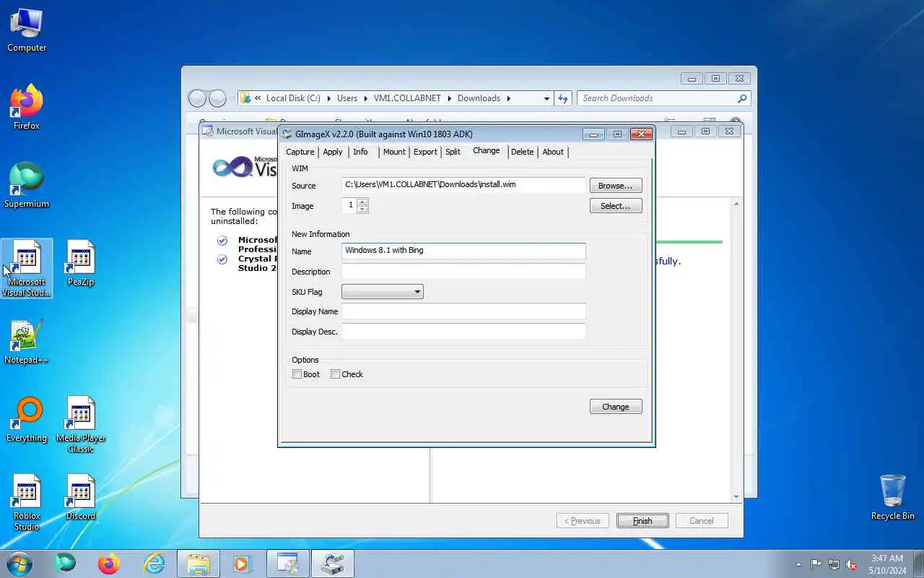Click the Explorer search magnifier icon
Screen dimensions: 924x578
[x=742, y=98]
